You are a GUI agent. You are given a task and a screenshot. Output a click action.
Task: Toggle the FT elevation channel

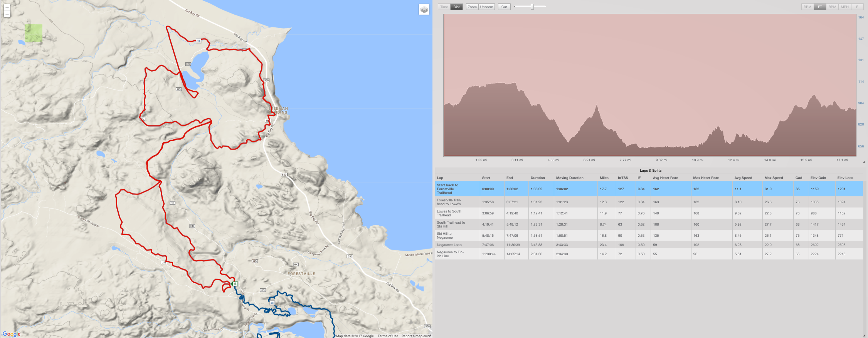(x=820, y=7)
